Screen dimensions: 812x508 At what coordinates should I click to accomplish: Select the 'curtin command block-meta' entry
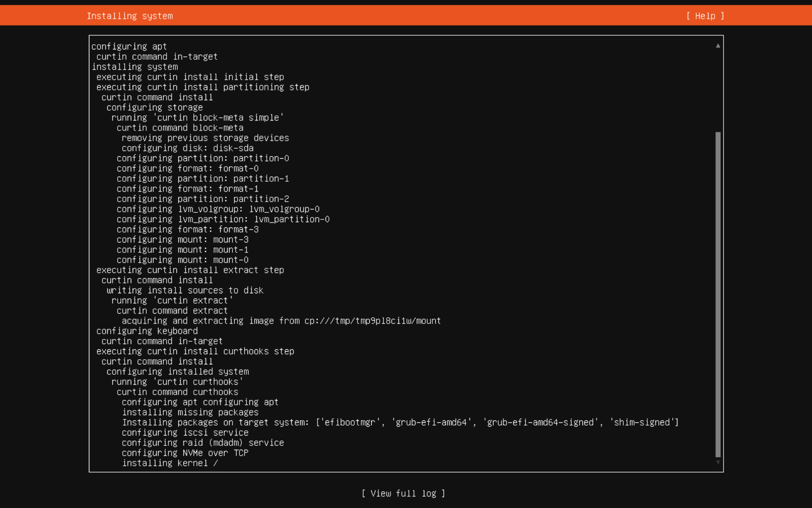[x=180, y=128]
